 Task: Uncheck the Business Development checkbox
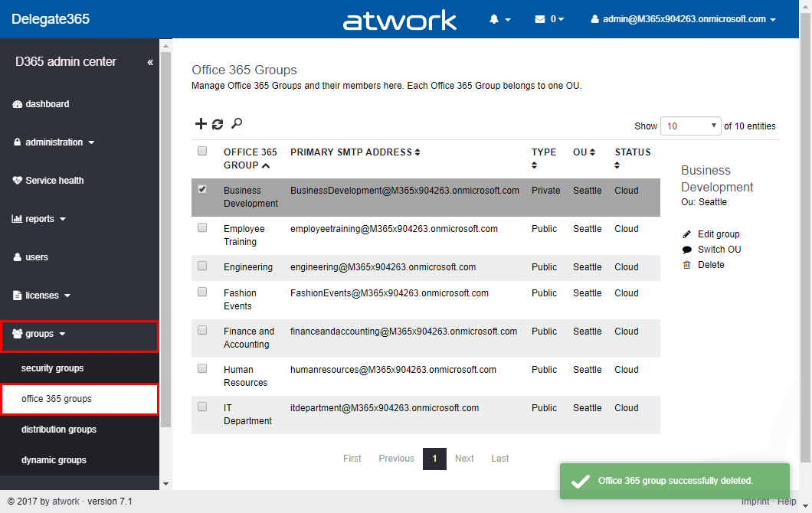coord(202,189)
